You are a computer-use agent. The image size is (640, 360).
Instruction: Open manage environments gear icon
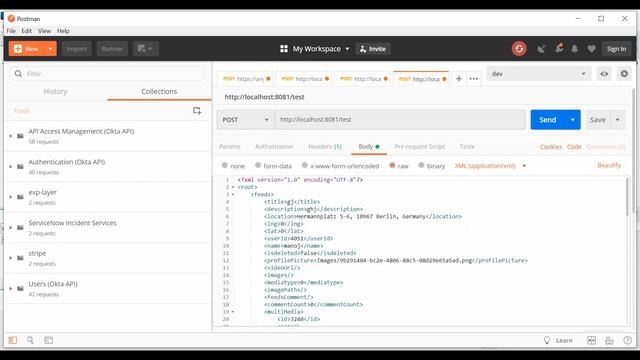coord(624,74)
